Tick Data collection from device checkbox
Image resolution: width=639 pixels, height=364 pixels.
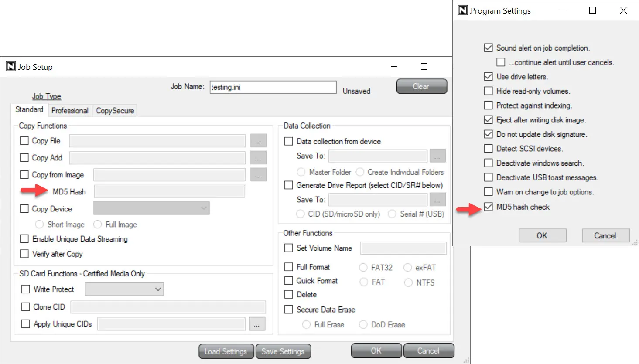pyautogui.click(x=289, y=141)
